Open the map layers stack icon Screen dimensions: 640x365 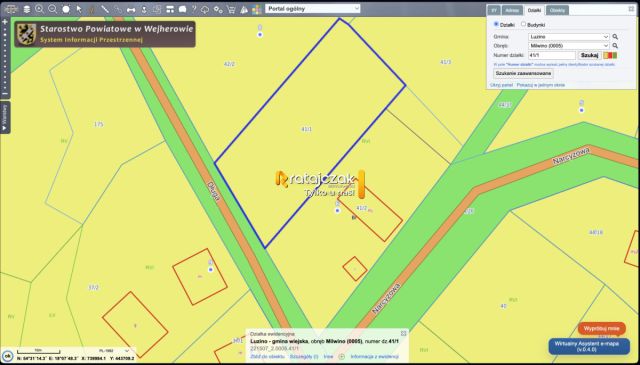pyautogui.click(x=27, y=9)
